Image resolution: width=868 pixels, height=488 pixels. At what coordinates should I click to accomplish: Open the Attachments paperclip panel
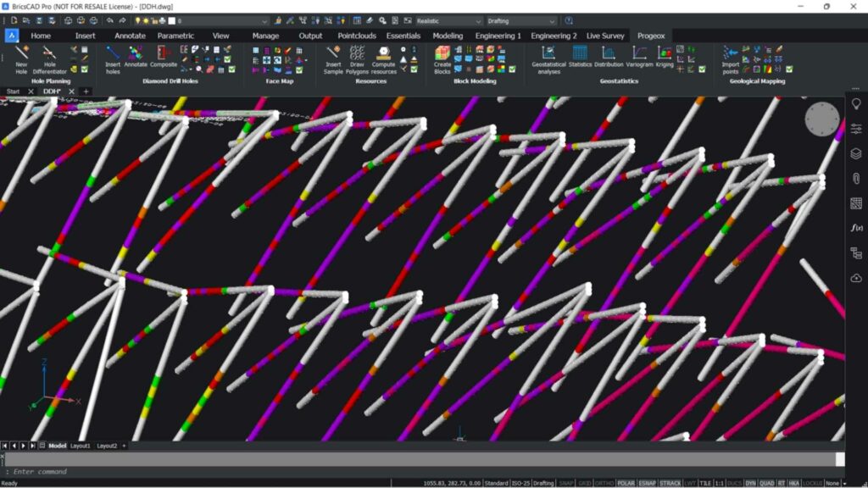856,178
